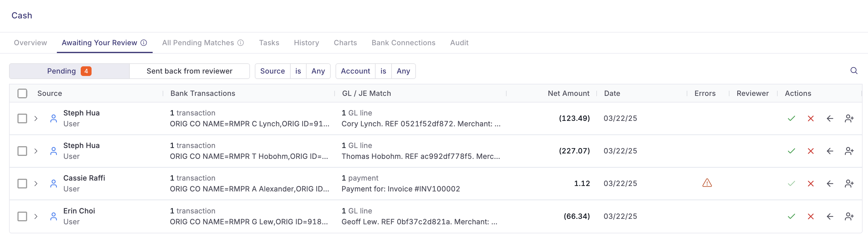
Task: Expand the first Steph Hua row
Action: [36, 118]
